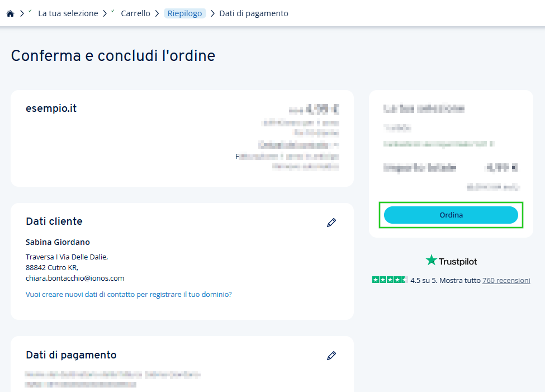
Task: Select Dati di pagamento in the breadcrumb
Action: coord(253,13)
